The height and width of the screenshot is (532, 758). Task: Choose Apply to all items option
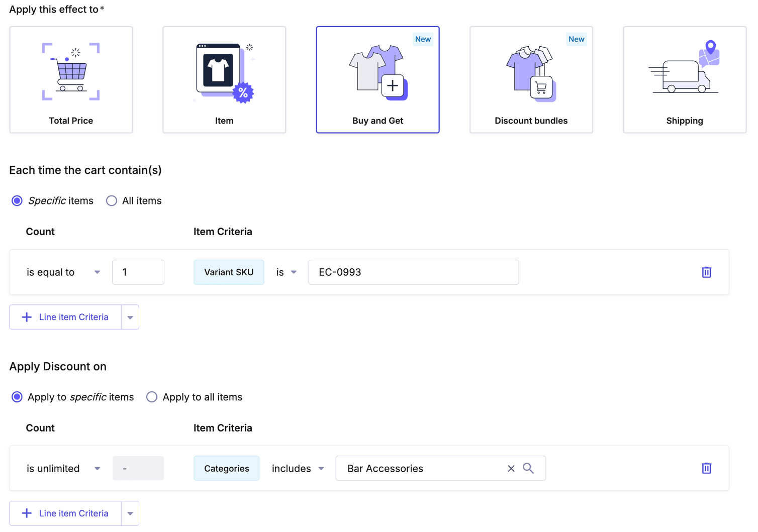152,397
